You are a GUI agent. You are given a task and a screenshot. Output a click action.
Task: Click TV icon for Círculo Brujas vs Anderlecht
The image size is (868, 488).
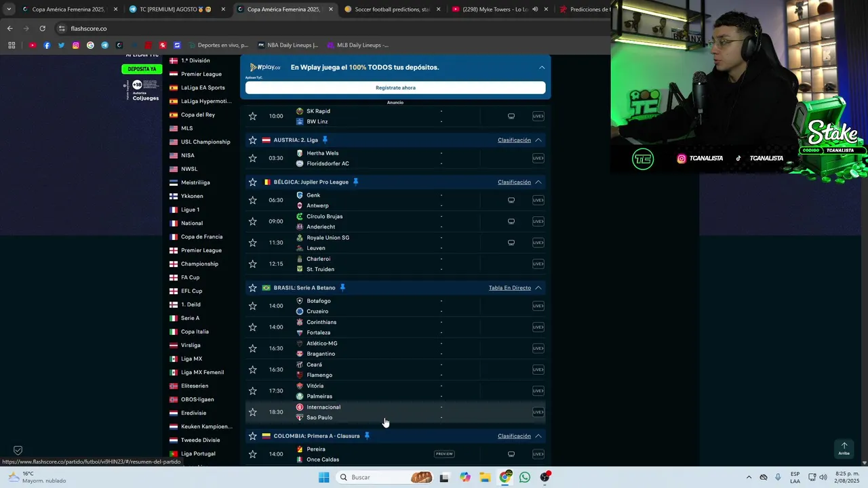pos(511,222)
